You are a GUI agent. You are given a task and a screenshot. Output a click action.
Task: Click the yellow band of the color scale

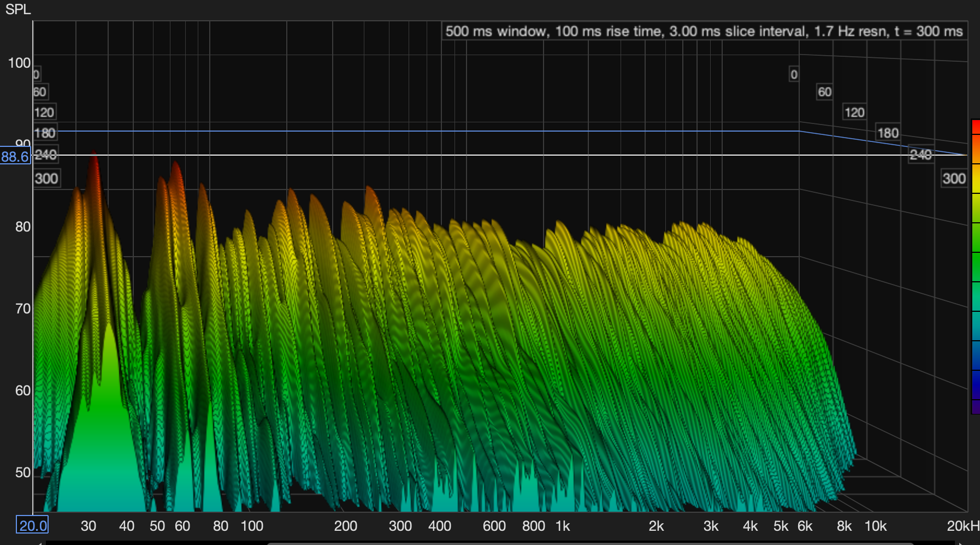(975, 179)
